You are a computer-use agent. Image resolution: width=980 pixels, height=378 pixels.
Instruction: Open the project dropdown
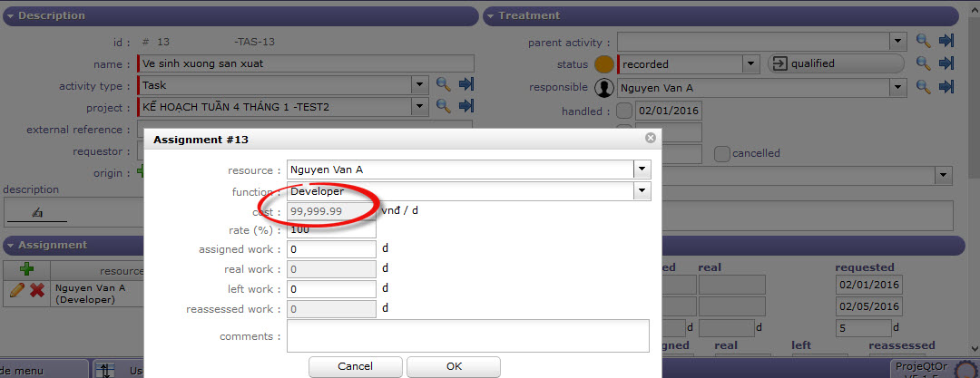421,107
